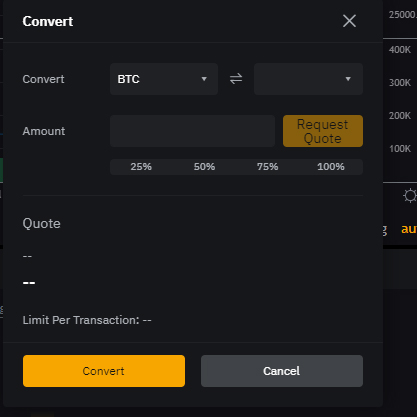Select the 50% amount option
Viewport: 417px width, 417px height.
pos(204,167)
